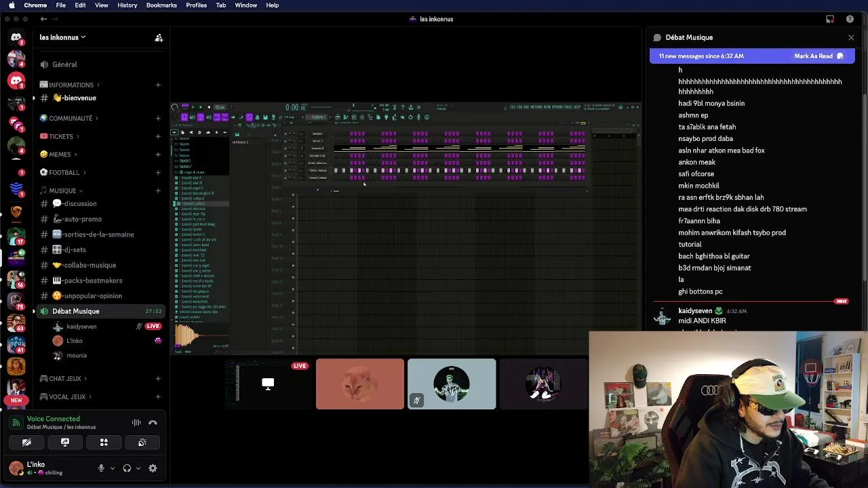Click Mark As Read in the new messages bar
868x488 pixels.
[x=818, y=56]
